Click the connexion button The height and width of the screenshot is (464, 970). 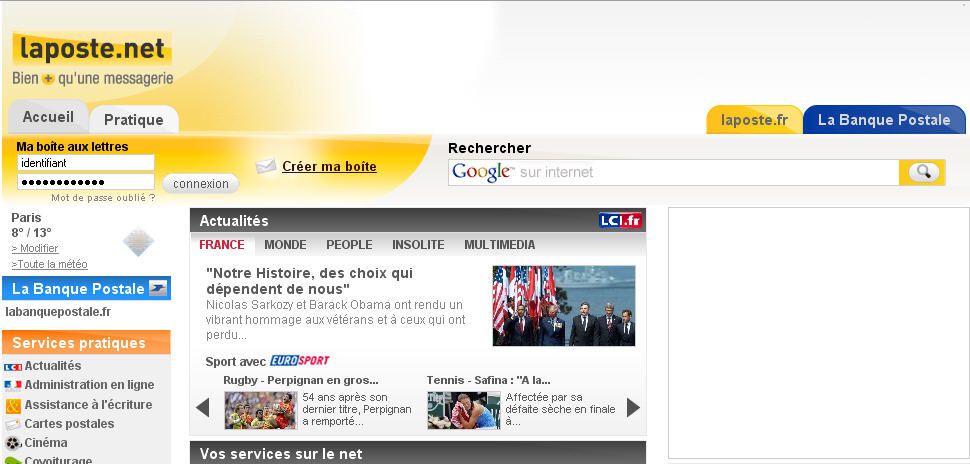coord(200,184)
